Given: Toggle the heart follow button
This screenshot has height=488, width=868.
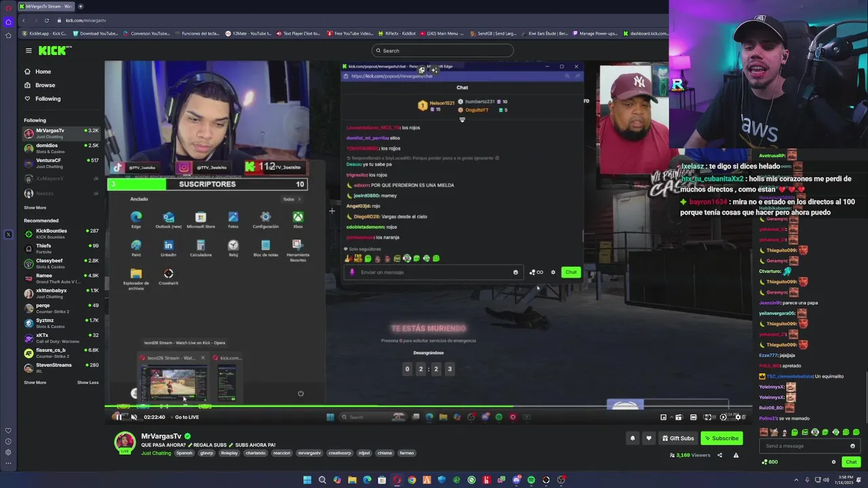Looking at the screenshot, I should (648, 438).
